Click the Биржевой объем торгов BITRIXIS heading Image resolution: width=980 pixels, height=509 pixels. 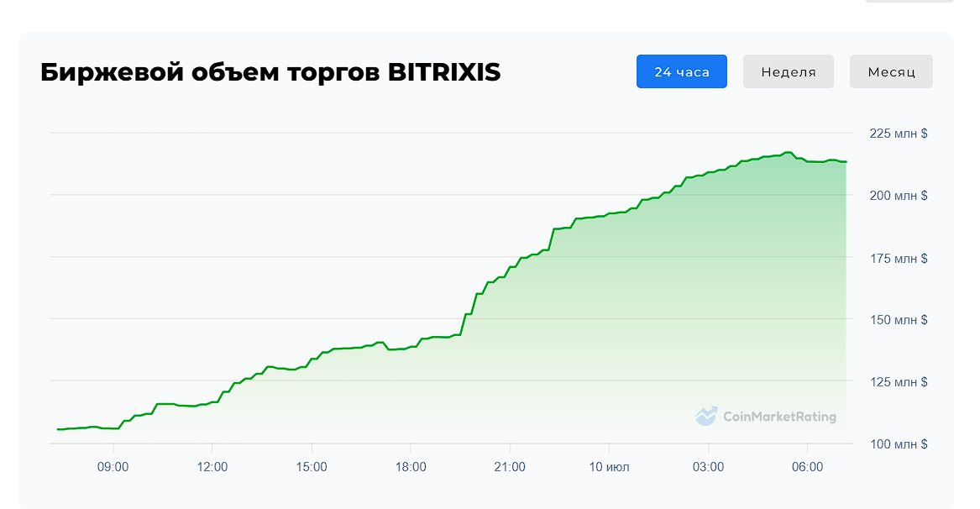(x=270, y=72)
